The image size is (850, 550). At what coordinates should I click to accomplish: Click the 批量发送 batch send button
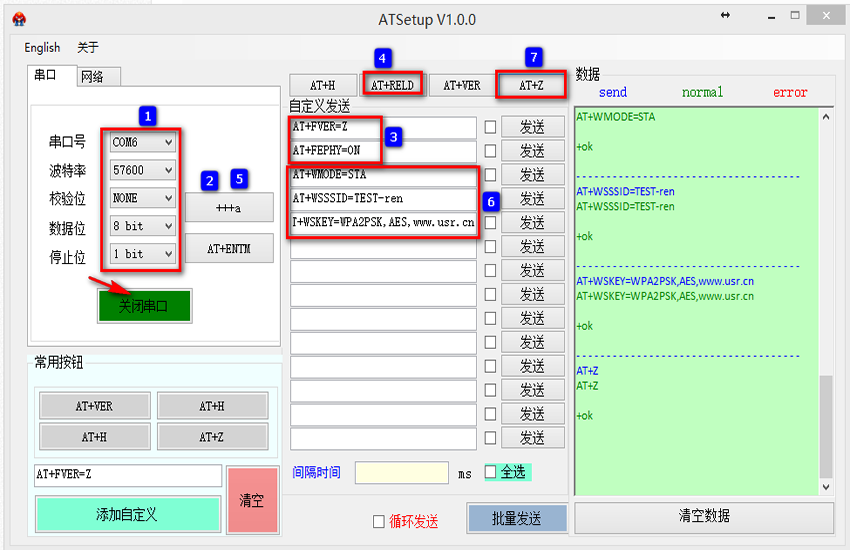pos(516,518)
